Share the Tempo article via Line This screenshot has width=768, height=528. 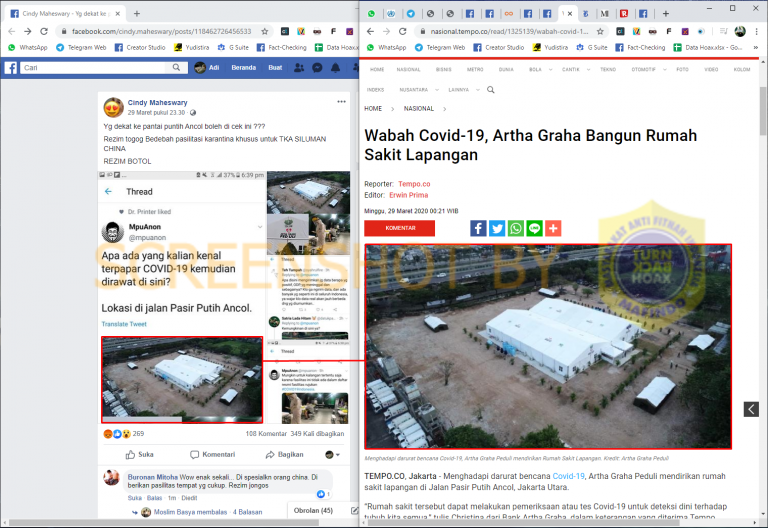pyautogui.click(x=534, y=228)
